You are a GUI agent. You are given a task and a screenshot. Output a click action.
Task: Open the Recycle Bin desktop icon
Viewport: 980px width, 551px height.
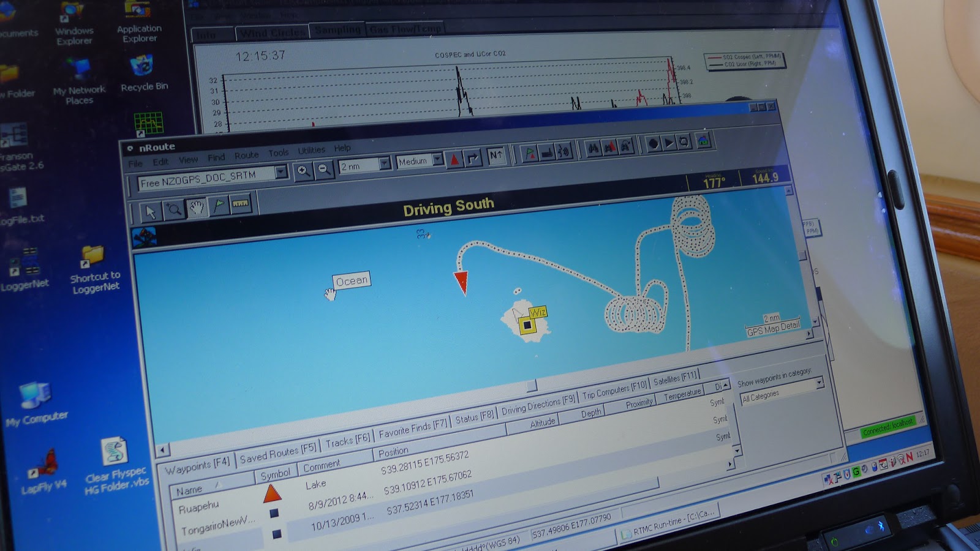(x=143, y=74)
